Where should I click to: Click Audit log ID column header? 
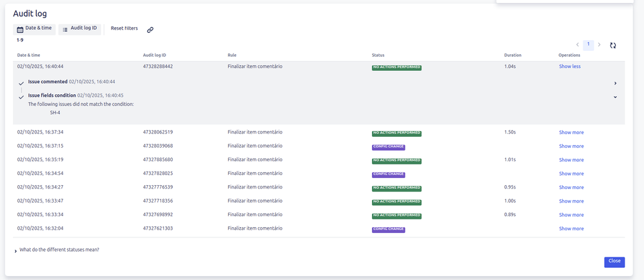(x=155, y=55)
